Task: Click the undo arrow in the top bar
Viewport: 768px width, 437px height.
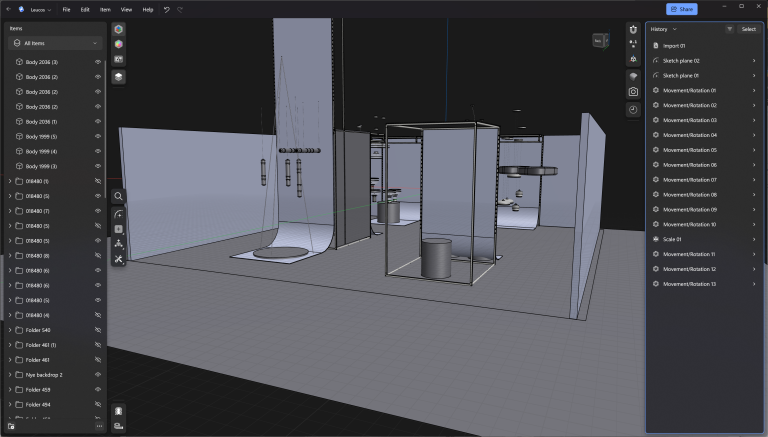Action: 167,9
